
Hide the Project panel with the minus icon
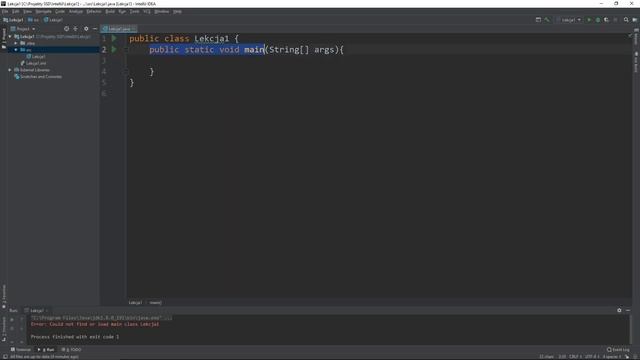[x=95, y=29]
